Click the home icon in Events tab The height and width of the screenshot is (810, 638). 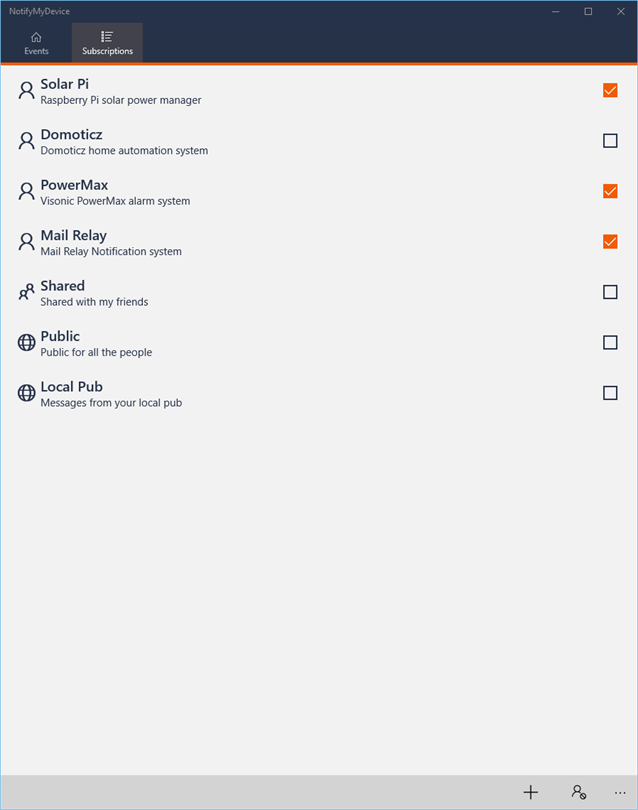(x=36, y=37)
